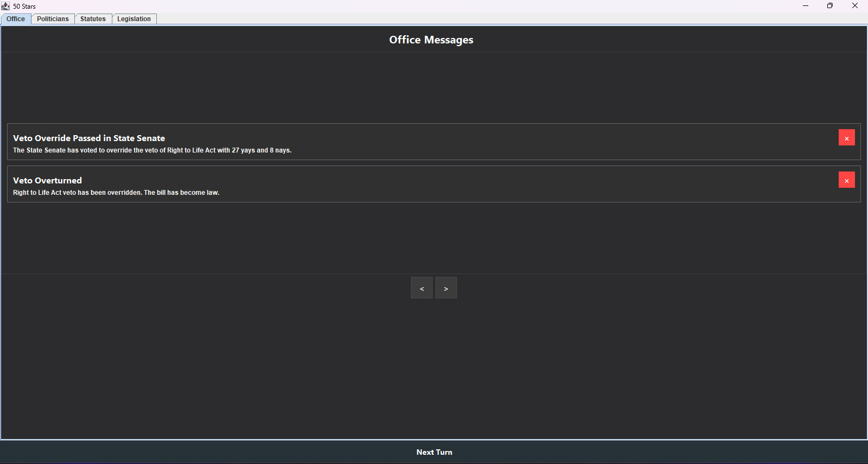Select the Veto Overturned message heading
Image resolution: width=868 pixels, height=464 pixels.
47,181
